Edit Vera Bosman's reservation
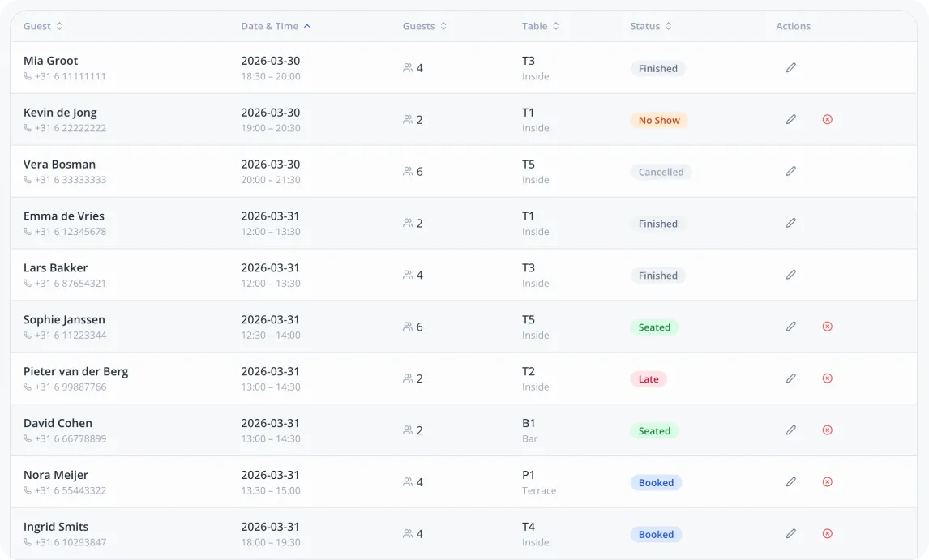 pyautogui.click(x=790, y=172)
